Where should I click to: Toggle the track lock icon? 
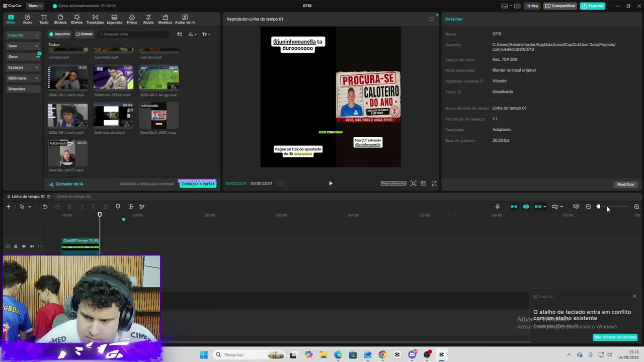16,246
